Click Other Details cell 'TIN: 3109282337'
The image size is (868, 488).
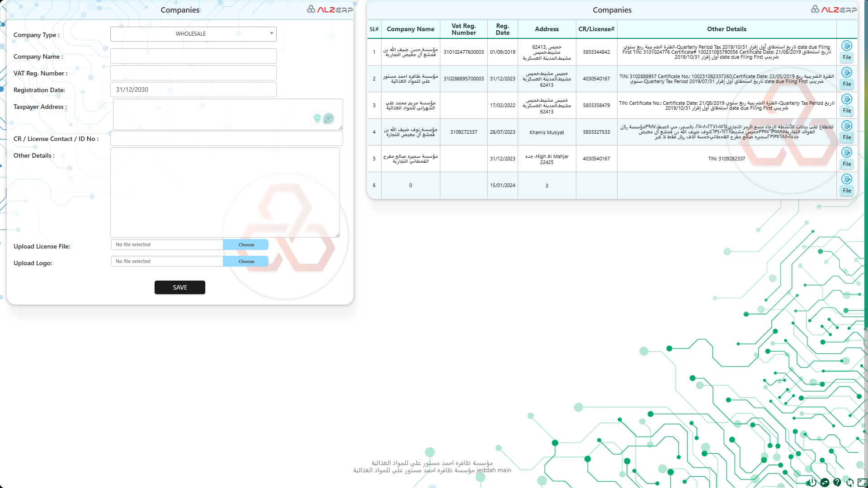coord(726,159)
